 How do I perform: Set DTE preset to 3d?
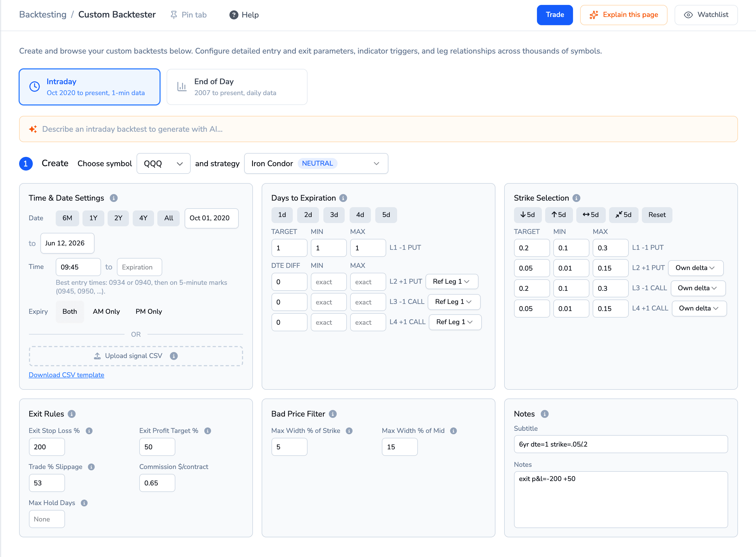click(x=334, y=215)
